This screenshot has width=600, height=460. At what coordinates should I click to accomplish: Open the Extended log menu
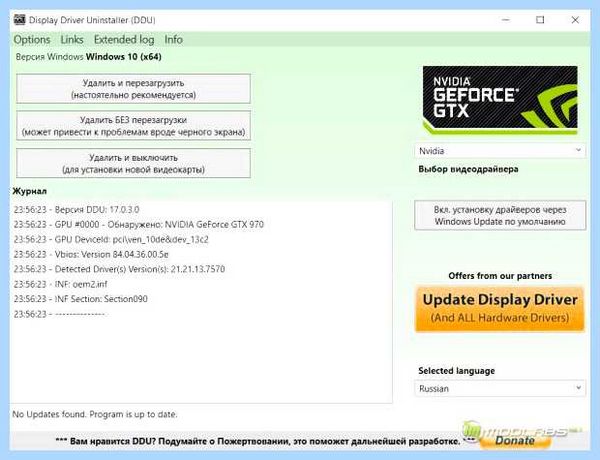pyautogui.click(x=124, y=39)
